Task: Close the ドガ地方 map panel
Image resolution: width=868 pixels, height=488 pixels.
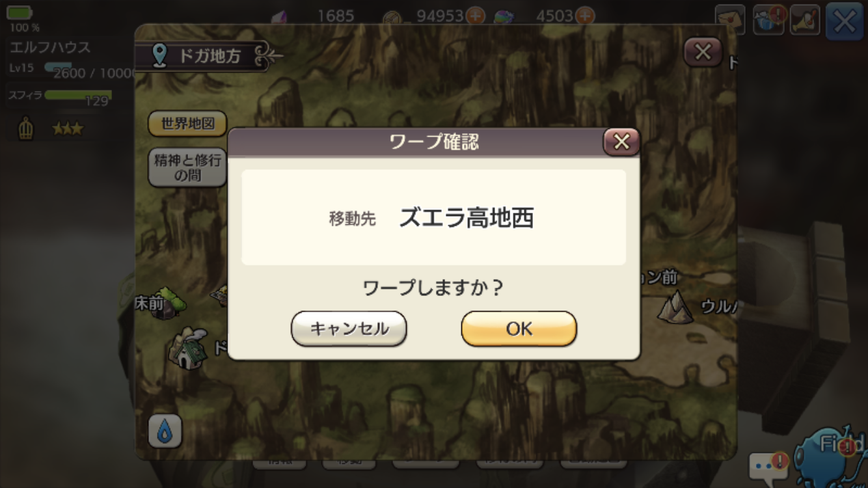Action: 703,52
